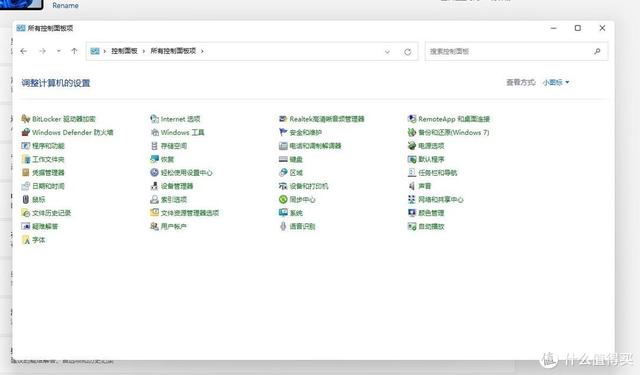The height and width of the screenshot is (375, 640).
Task: Click the search magnifier icon
Action: 597,51
